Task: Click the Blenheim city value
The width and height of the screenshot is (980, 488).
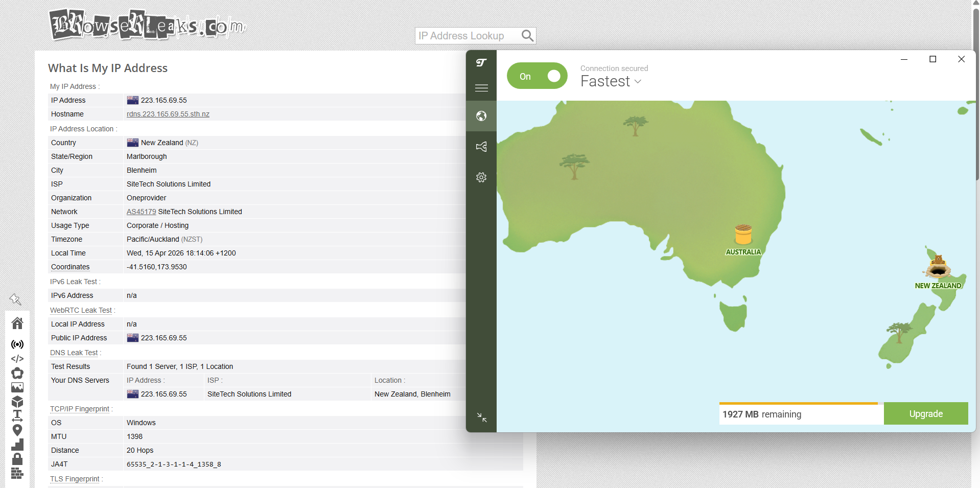Action: pyautogui.click(x=142, y=170)
